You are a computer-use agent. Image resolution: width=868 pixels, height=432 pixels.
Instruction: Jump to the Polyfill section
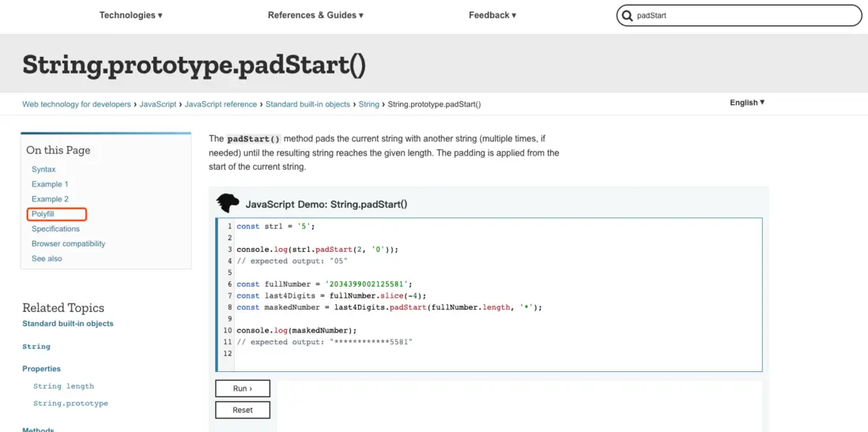[x=43, y=214]
